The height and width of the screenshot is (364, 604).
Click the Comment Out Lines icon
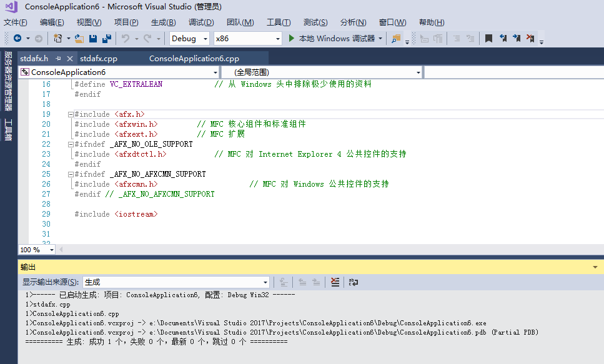click(x=457, y=39)
